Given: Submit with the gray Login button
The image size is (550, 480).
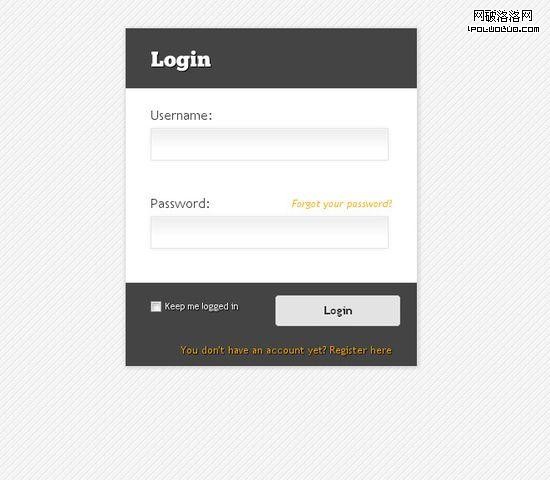Looking at the screenshot, I should click(337, 311).
